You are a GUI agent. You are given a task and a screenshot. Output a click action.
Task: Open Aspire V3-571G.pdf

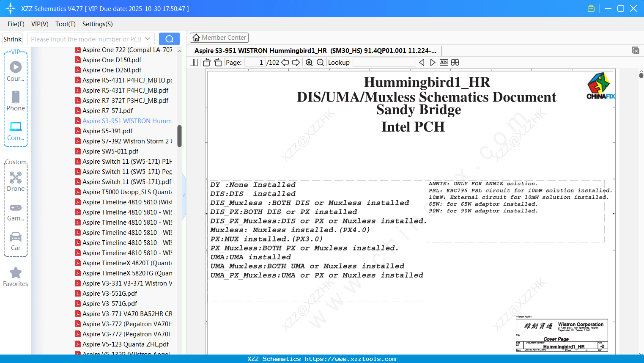(110, 304)
